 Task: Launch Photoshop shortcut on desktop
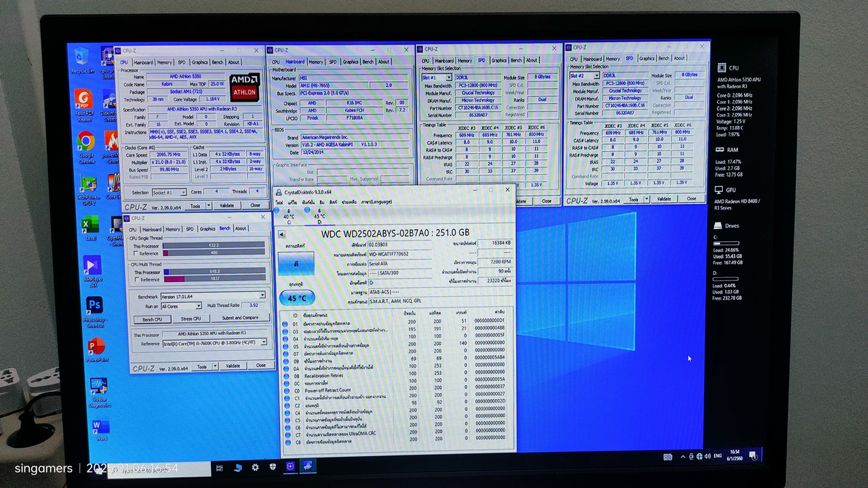click(94, 312)
